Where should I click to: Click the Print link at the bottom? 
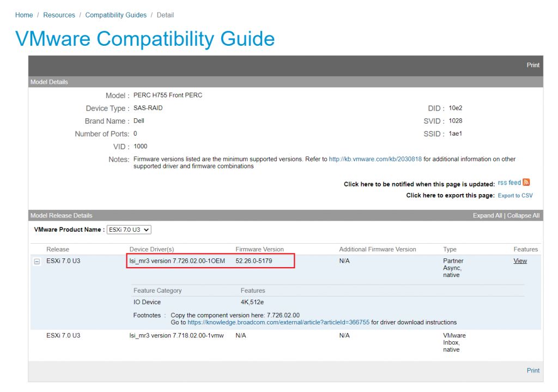[533, 370]
